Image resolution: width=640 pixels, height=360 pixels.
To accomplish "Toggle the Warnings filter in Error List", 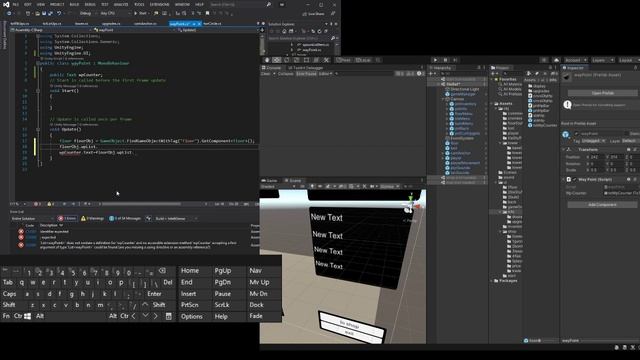I will tap(92, 218).
